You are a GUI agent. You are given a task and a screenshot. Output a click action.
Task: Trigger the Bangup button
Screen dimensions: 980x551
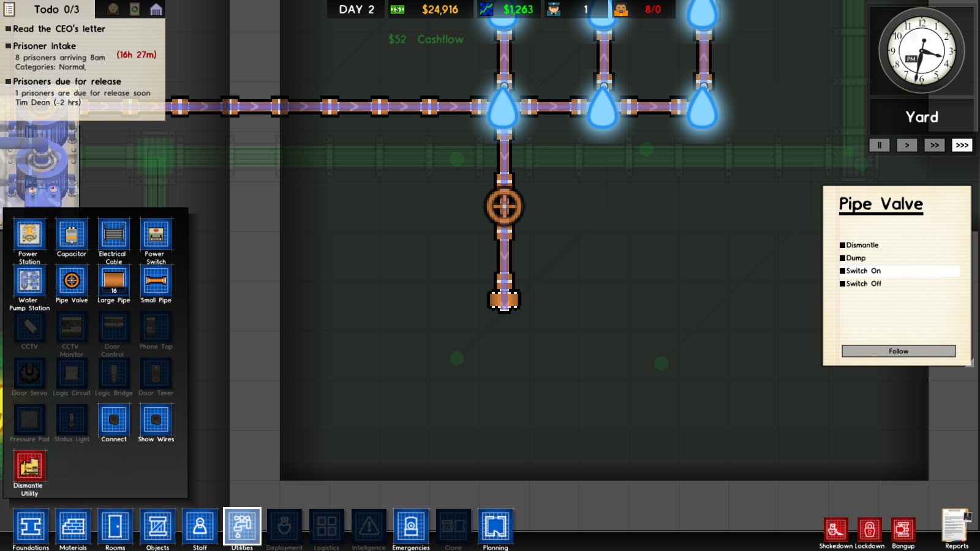(x=903, y=530)
